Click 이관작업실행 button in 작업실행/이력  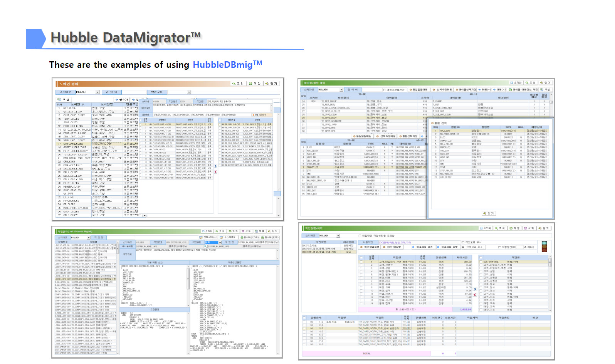[370, 247]
